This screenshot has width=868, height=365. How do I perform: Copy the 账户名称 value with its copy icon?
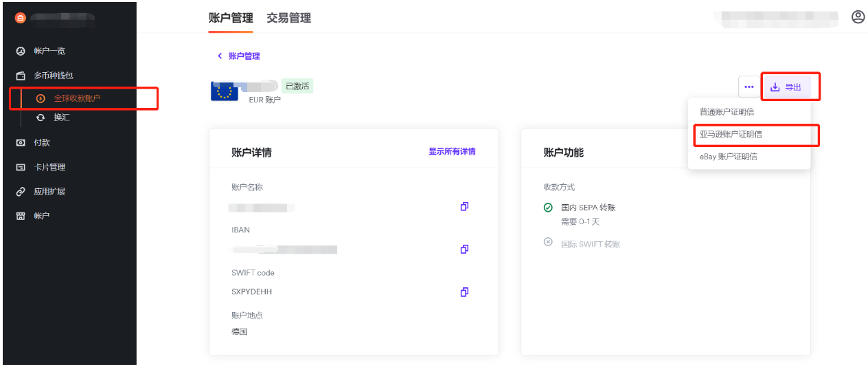coord(464,206)
